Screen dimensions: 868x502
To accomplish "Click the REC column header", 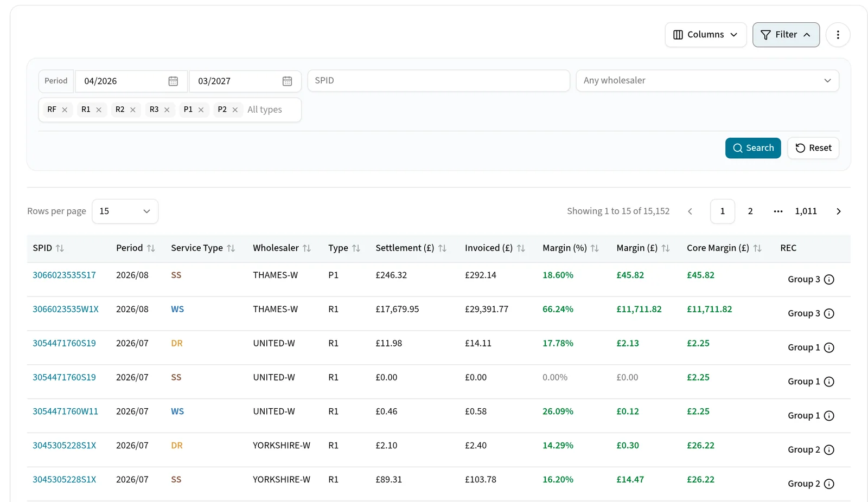I will coord(788,248).
